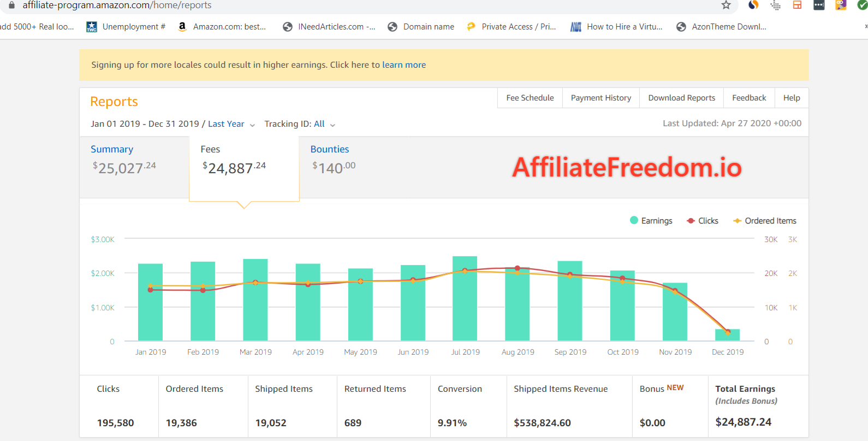Click the Shipped Items Revenue value $538,824.60

pos(542,423)
